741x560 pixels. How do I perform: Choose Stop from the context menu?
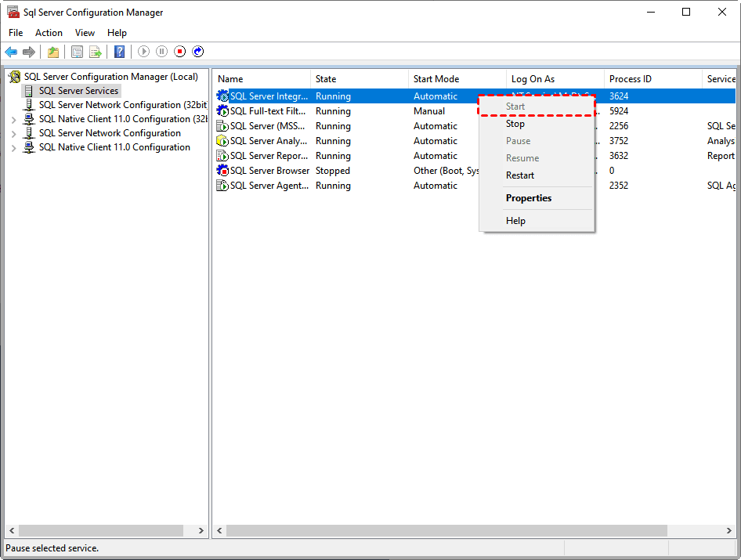point(515,124)
